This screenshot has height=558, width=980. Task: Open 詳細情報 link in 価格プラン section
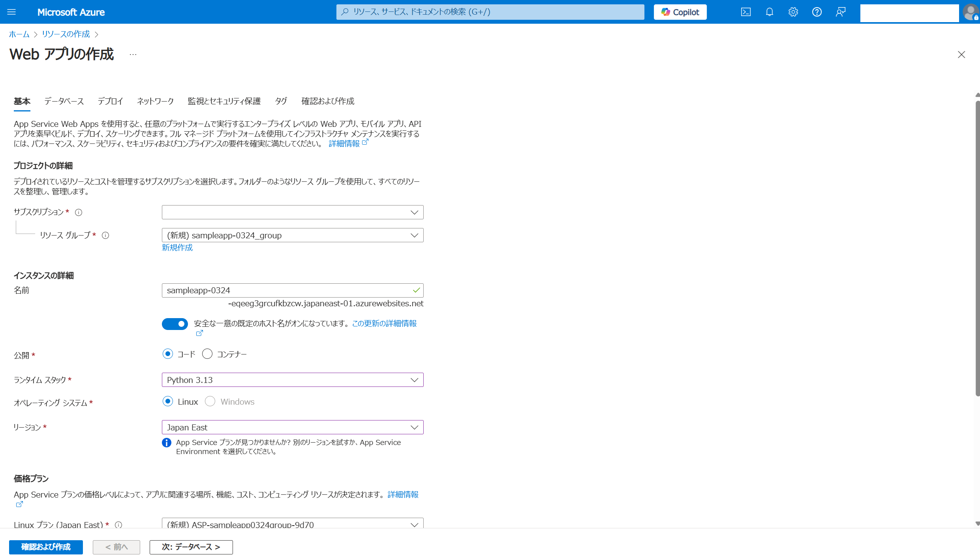(403, 494)
